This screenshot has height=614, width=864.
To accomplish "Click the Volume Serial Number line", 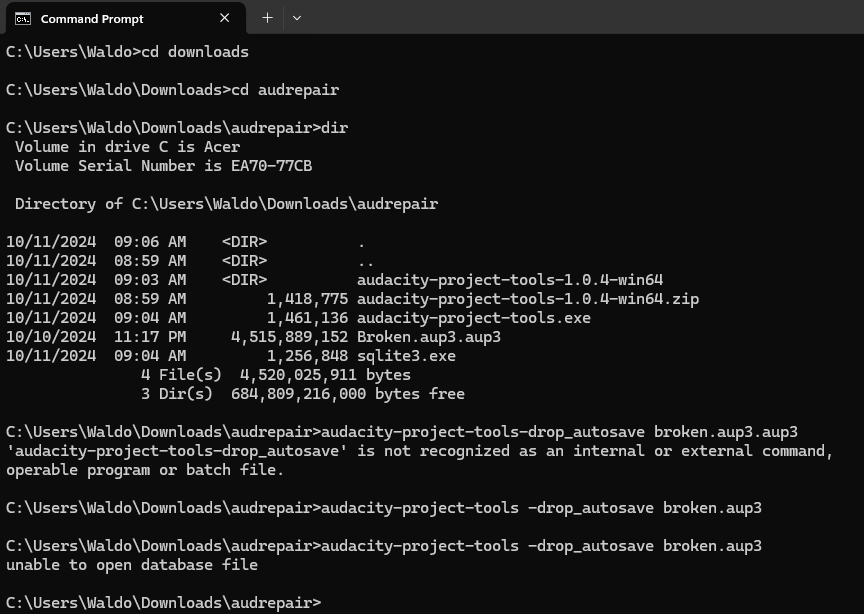I will click(163, 166).
